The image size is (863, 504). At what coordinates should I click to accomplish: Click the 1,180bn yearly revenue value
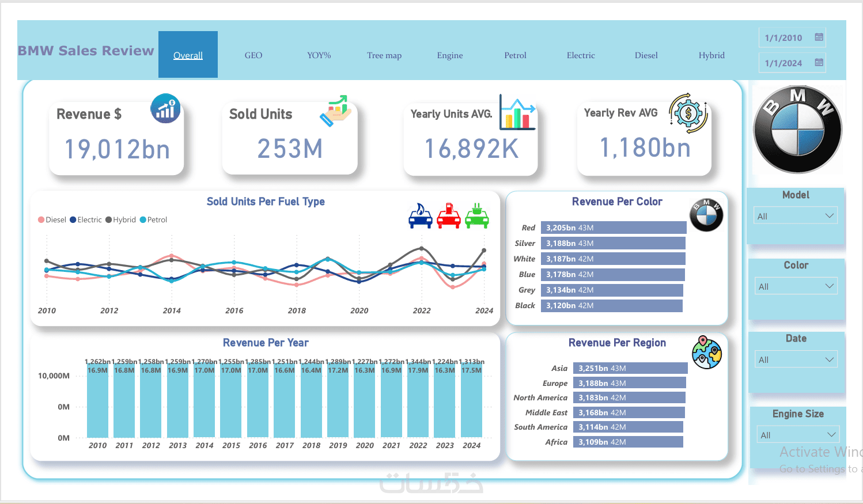[x=645, y=147]
